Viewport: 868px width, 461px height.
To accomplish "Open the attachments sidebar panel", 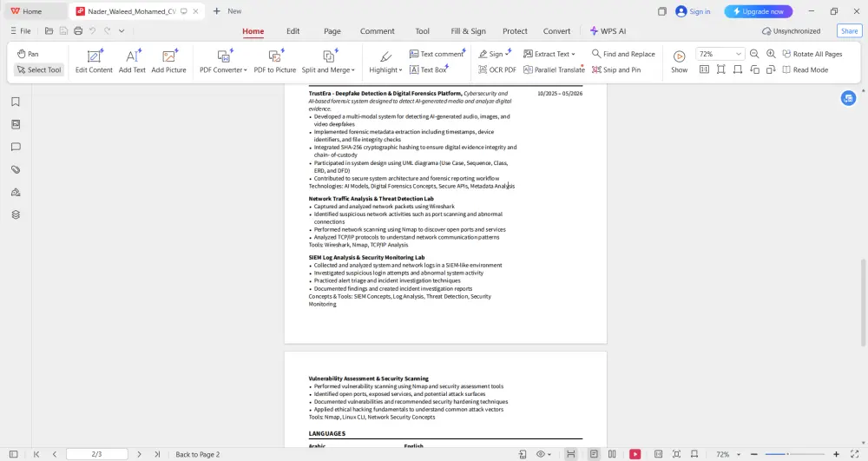I will [x=16, y=170].
